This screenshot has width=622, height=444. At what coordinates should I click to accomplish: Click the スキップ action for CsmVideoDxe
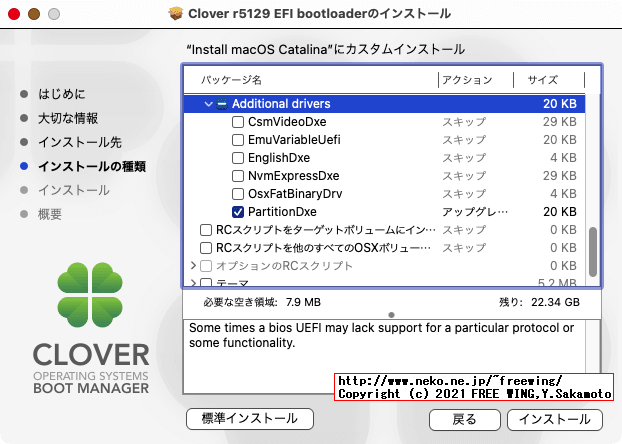pyautogui.click(x=464, y=122)
